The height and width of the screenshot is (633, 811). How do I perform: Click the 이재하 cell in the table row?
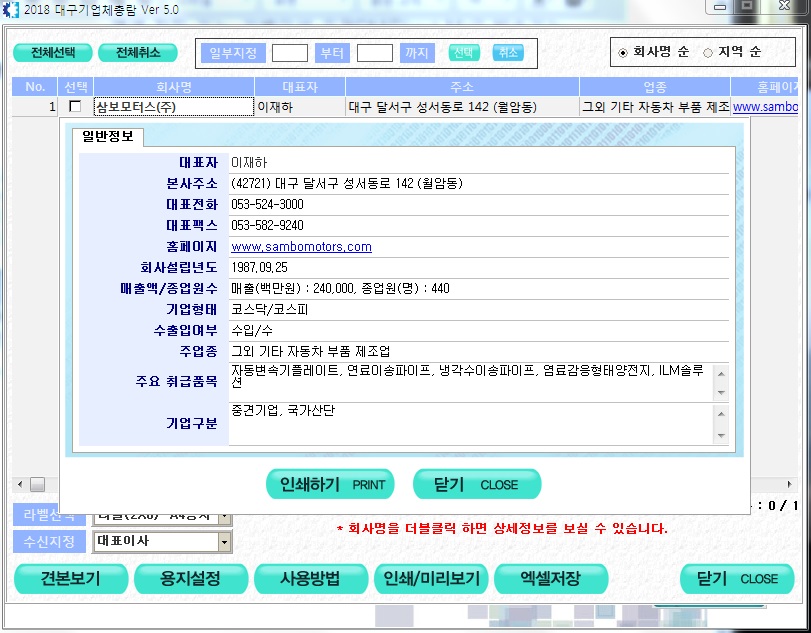[300, 107]
